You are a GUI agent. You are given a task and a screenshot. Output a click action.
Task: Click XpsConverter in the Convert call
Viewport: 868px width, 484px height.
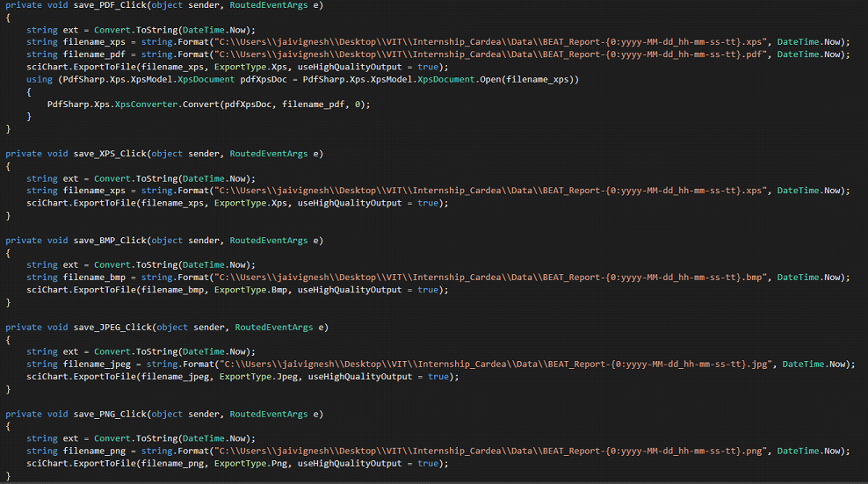[x=146, y=105]
